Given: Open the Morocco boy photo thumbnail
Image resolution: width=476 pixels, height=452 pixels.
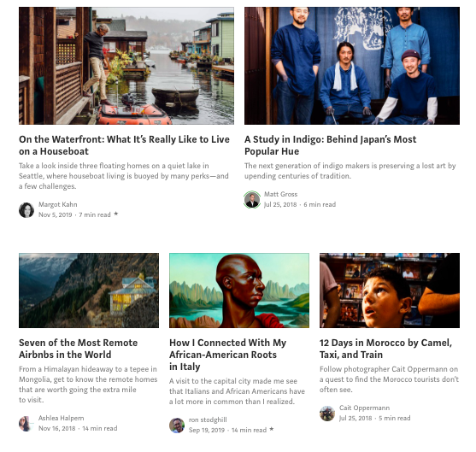Looking at the screenshot, I should point(390,291).
